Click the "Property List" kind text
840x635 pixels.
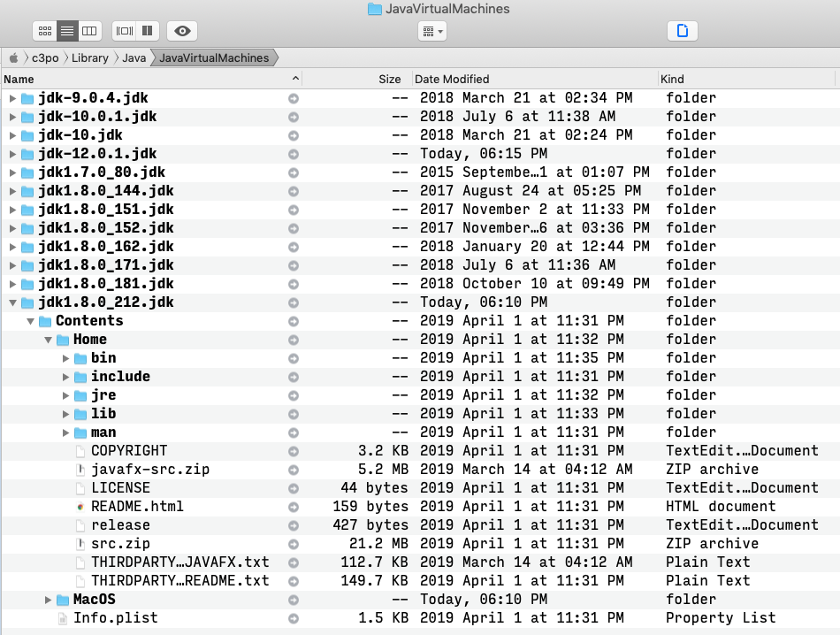click(x=721, y=618)
